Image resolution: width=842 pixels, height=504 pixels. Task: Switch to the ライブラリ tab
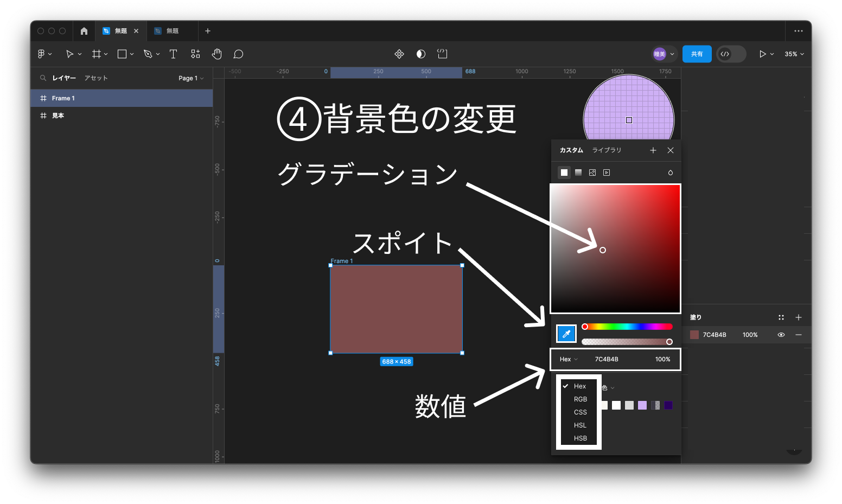tap(607, 150)
